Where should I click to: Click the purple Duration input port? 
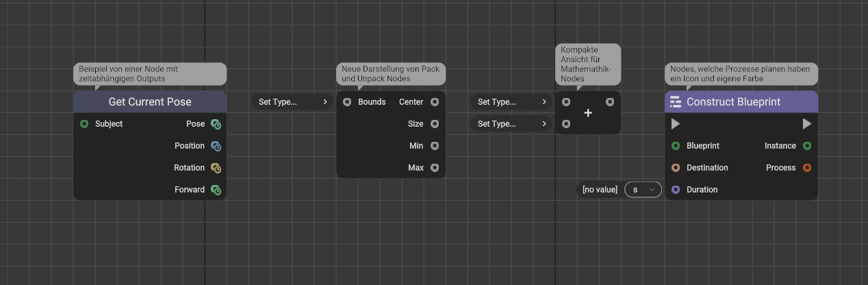click(x=676, y=190)
